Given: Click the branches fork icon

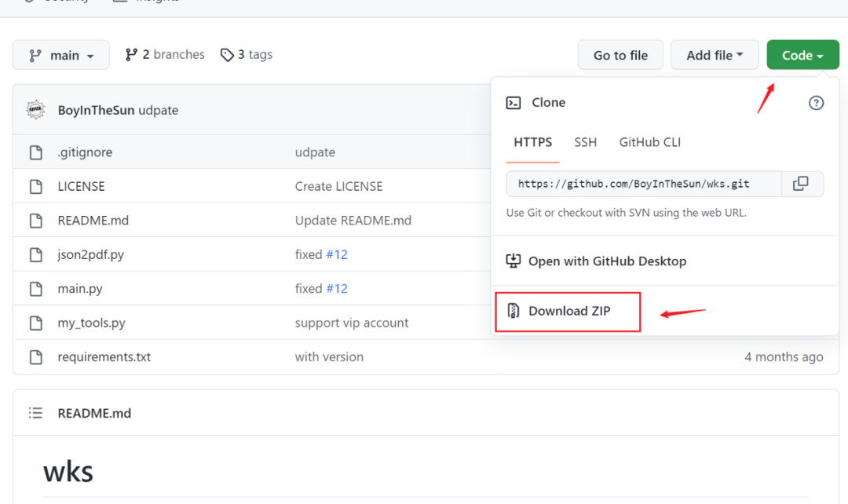Looking at the screenshot, I should (x=132, y=55).
